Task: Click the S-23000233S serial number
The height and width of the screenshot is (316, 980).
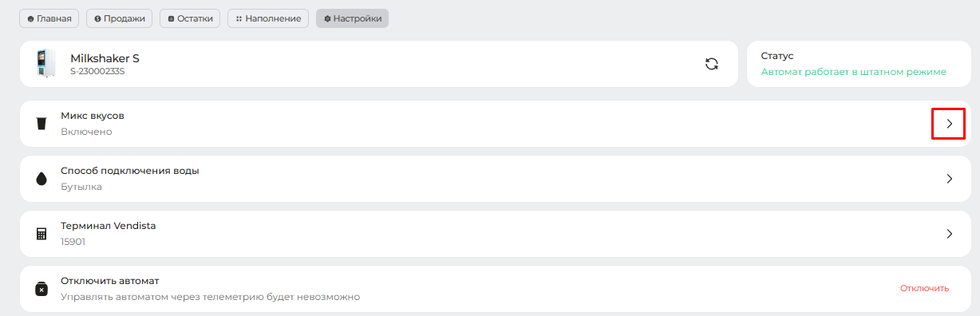Action: tap(97, 72)
